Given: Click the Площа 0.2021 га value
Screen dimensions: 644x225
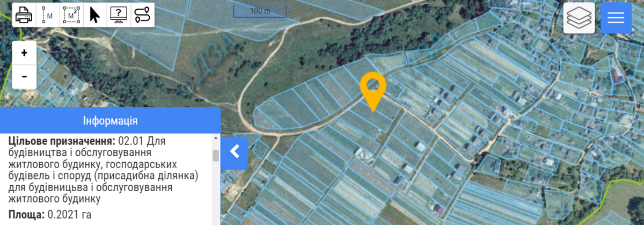Looking at the screenshot, I should click(69, 214).
